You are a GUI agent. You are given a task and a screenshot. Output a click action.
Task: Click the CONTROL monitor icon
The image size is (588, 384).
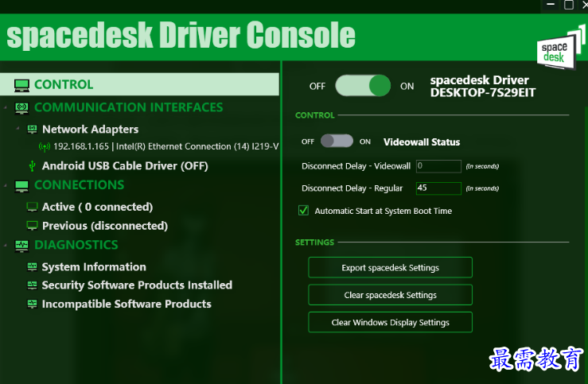[x=21, y=85]
